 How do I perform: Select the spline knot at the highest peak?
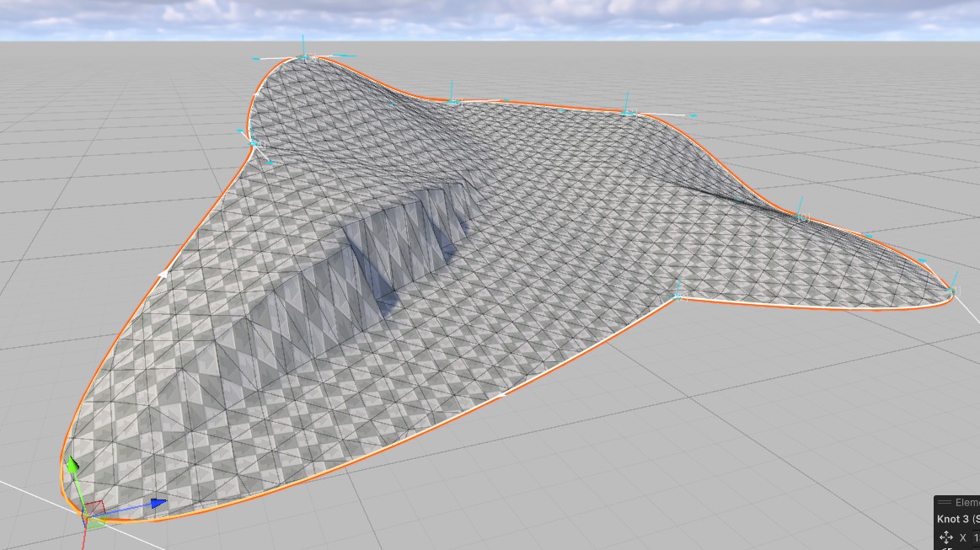click(x=305, y=58)
